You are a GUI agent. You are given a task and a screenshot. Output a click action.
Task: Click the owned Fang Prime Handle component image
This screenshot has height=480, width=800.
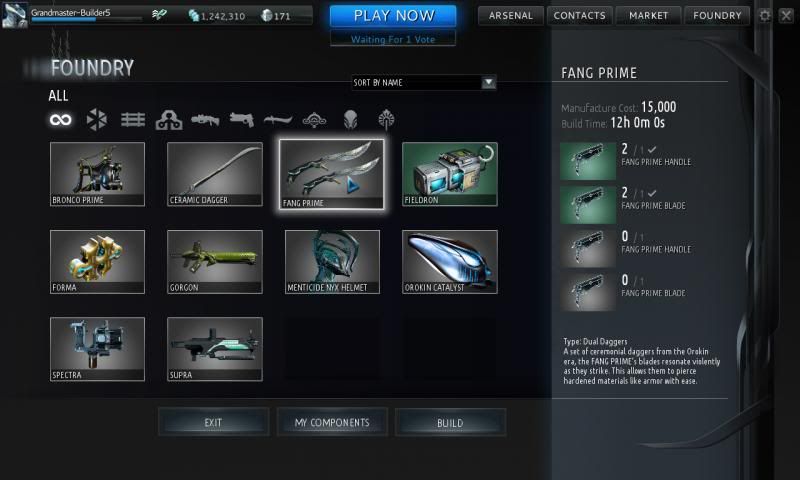pos(588,161)
